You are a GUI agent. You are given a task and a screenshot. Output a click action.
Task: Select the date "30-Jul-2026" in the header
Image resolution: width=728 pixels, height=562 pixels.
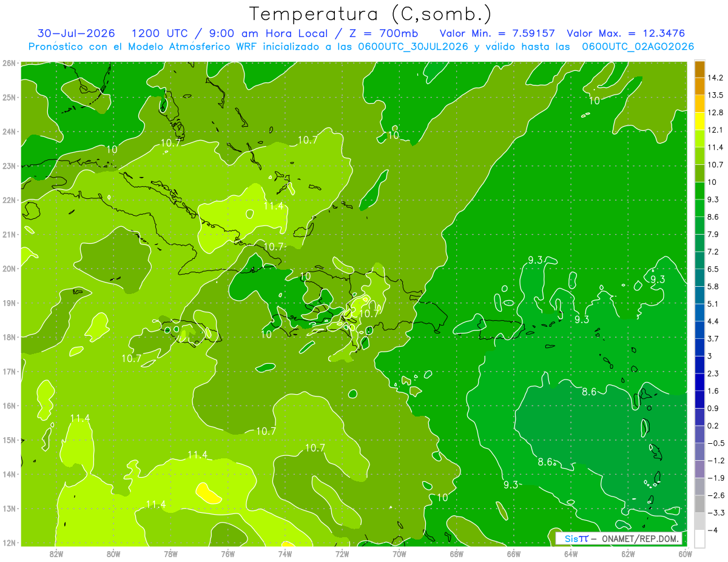tap(76, 33)
